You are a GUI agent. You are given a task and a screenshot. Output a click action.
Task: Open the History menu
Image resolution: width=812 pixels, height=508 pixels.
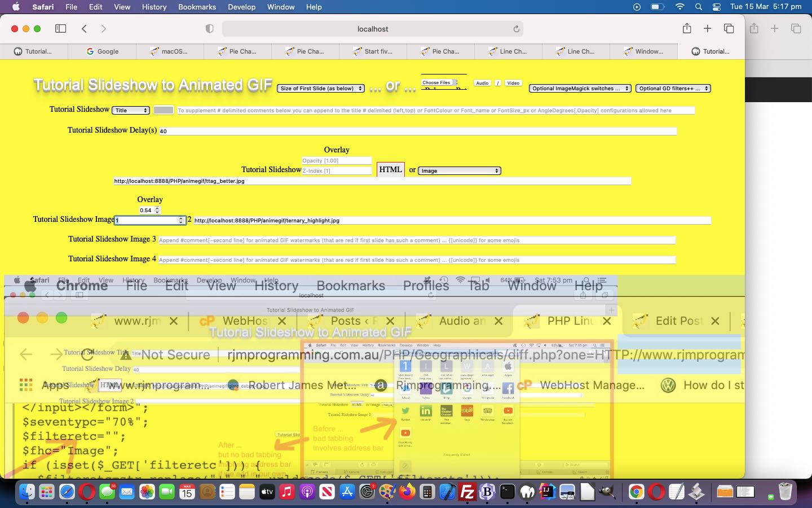click(x=154, y=7)
